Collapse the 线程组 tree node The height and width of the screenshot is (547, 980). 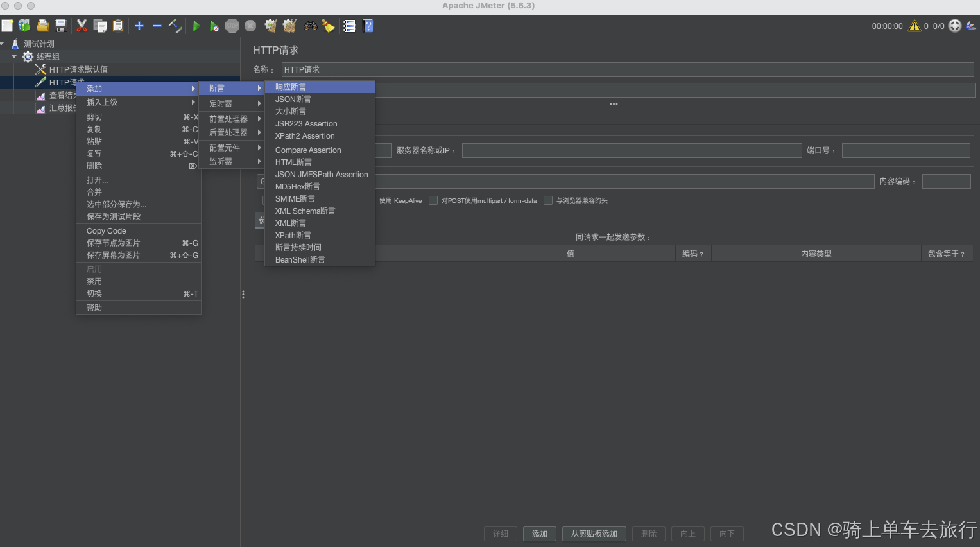(x=14, y=56)
